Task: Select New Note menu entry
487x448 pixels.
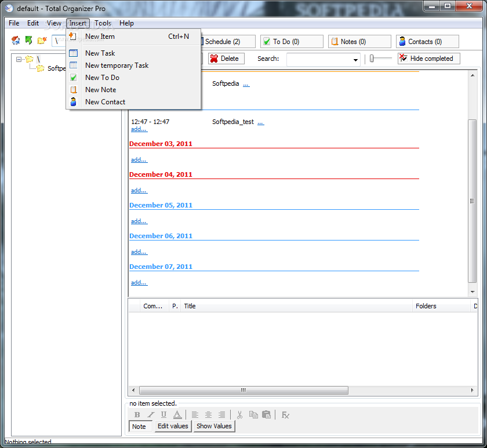Action: (133, 89)
